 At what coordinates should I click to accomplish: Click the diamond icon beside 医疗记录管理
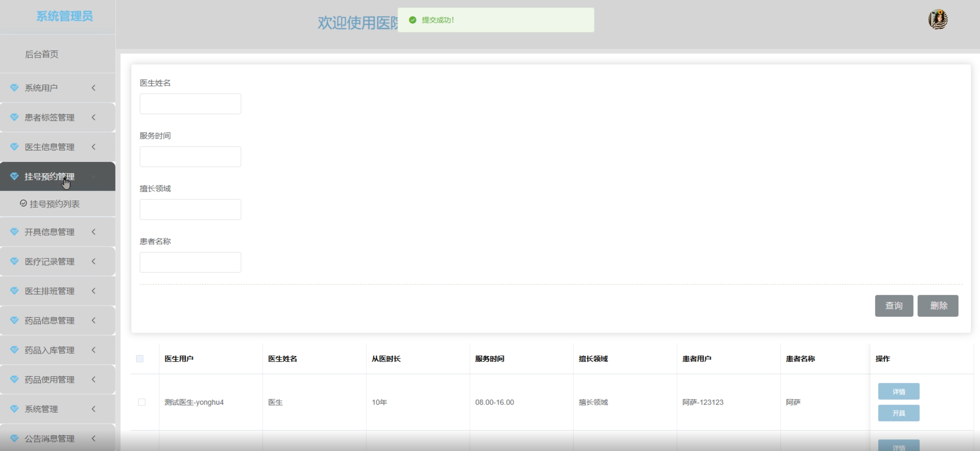(14, 261)
